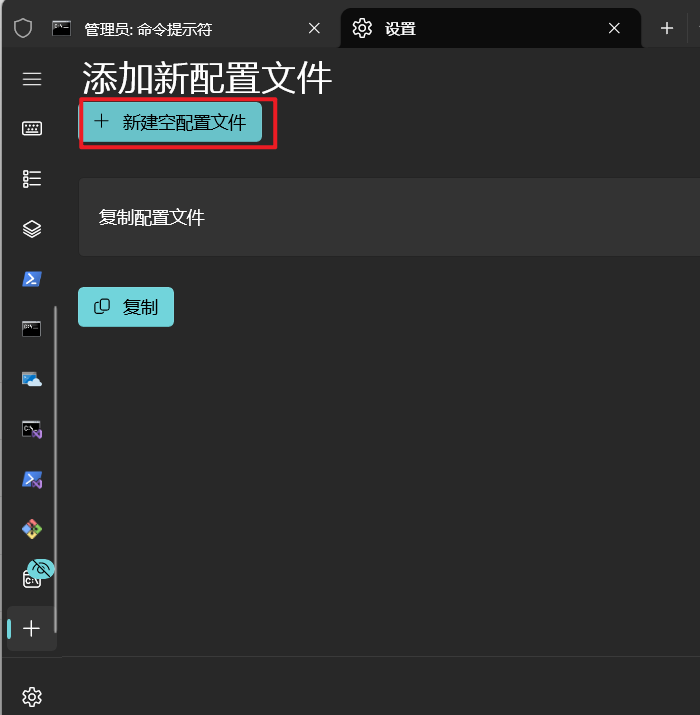
Task: Open the layers Defaults profile icon
Action: click(32, 229)
